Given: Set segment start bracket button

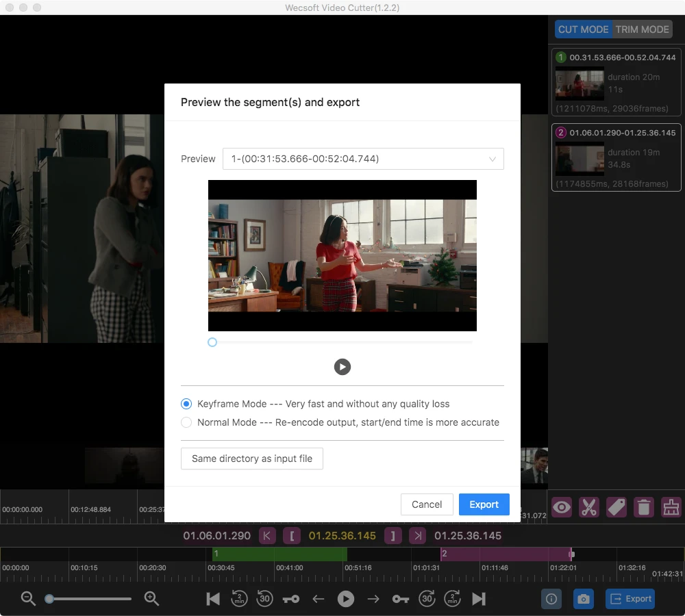Looking at the screenshot, I should tap(292, 536).
